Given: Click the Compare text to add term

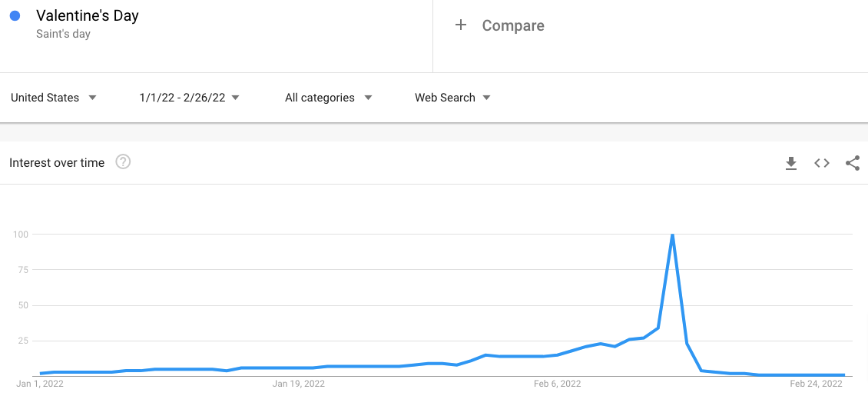Looking at the screenshot, I should (513, 25).
